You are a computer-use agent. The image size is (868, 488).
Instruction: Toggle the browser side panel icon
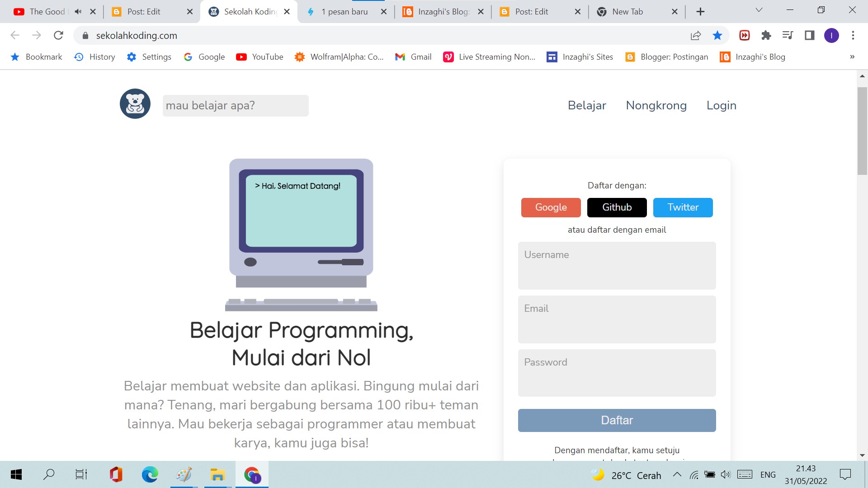(809, 35)
